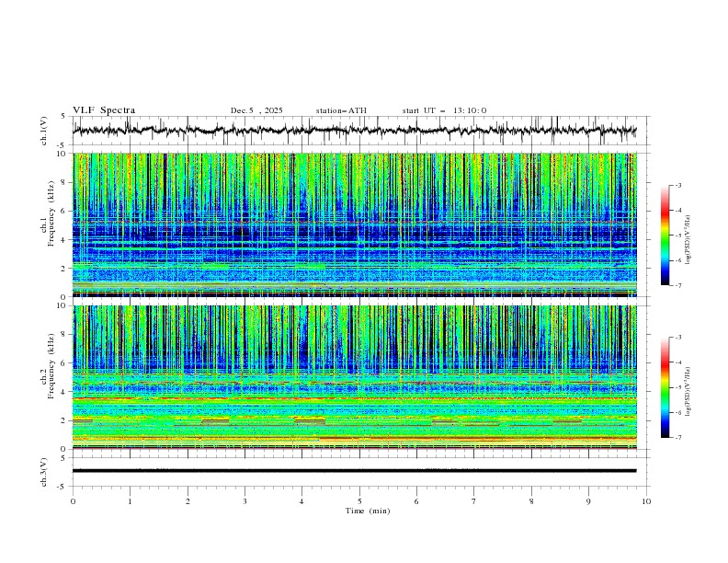Click the "8" kHz tick on the ch.1 spectrogram axis
The height and width of the screenshot is (563, 728).
coord(64,182)
